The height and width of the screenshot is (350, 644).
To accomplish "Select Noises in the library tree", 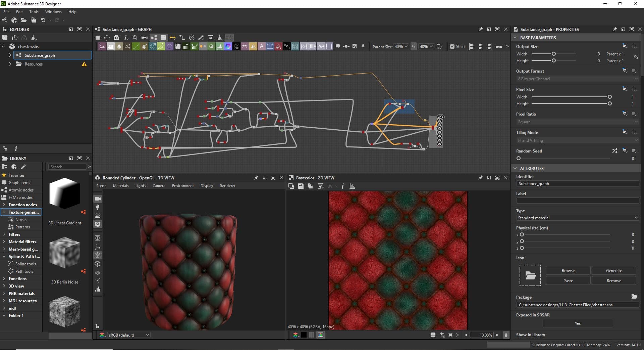I will tap(21, 219).
